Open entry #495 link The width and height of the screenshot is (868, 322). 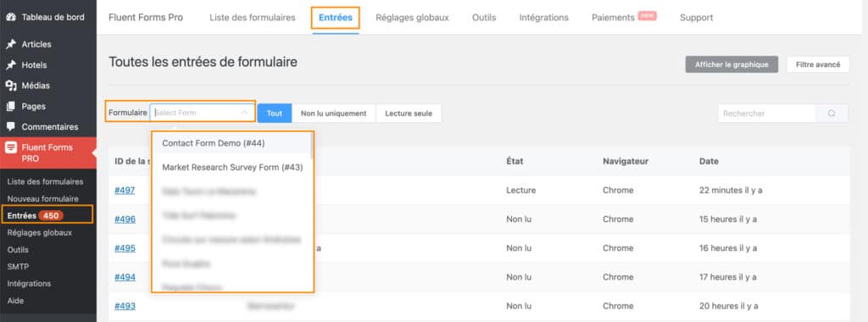pyautogui.click(x=125, y=248)
